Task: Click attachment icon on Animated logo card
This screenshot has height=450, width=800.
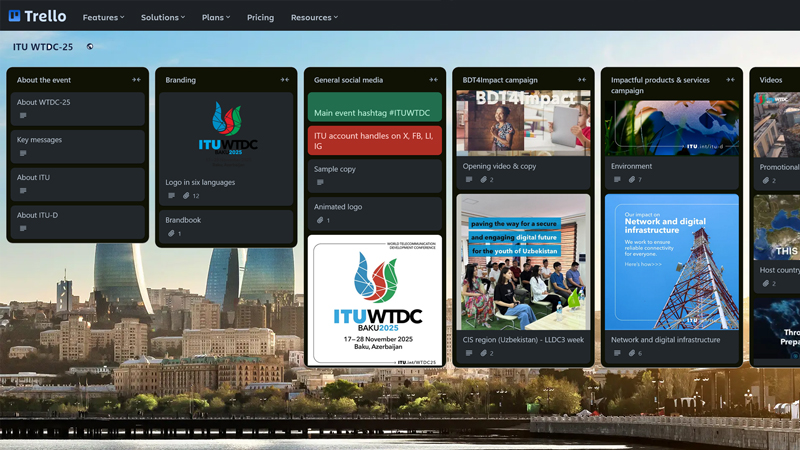Action: tap(320, 220)
